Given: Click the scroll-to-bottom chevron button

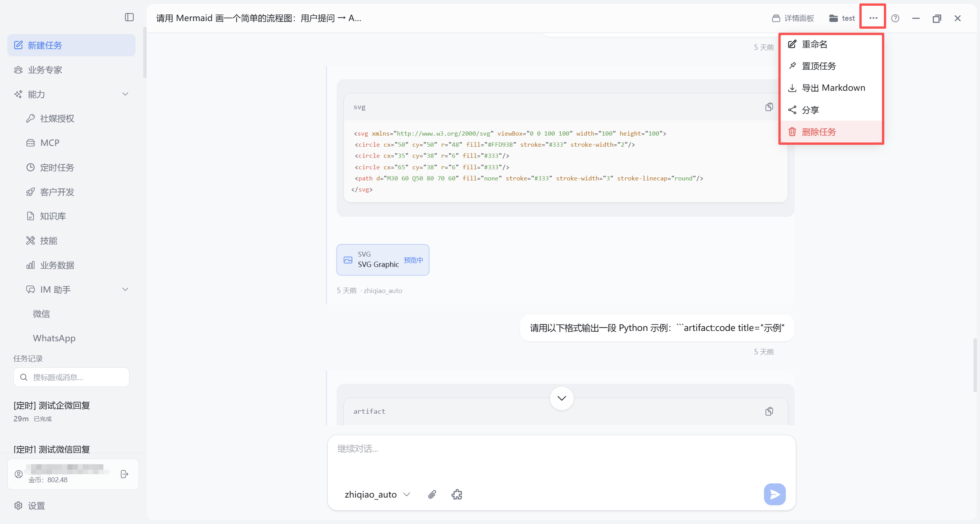Looking at the screenshot, I should click(x=561, y=398).
